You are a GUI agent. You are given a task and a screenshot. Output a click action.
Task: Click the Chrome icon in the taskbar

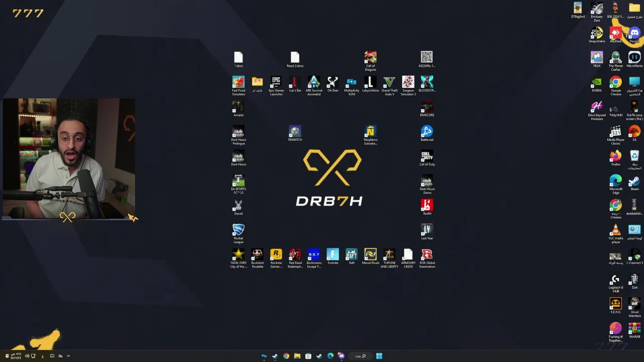[286, 356]
